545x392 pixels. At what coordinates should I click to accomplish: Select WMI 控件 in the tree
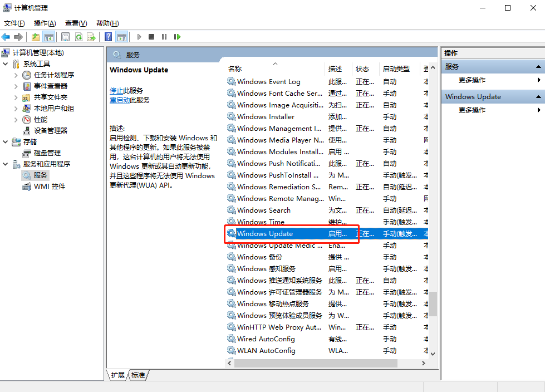click(50, 187)
